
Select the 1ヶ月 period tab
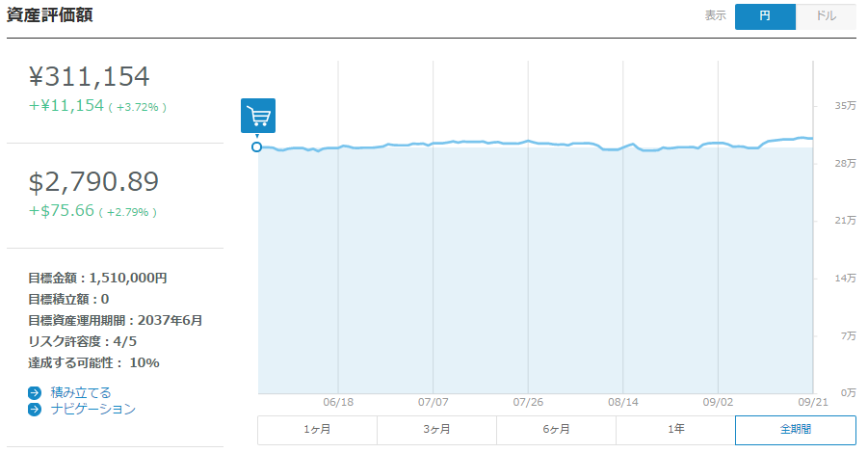coord(317,430)
